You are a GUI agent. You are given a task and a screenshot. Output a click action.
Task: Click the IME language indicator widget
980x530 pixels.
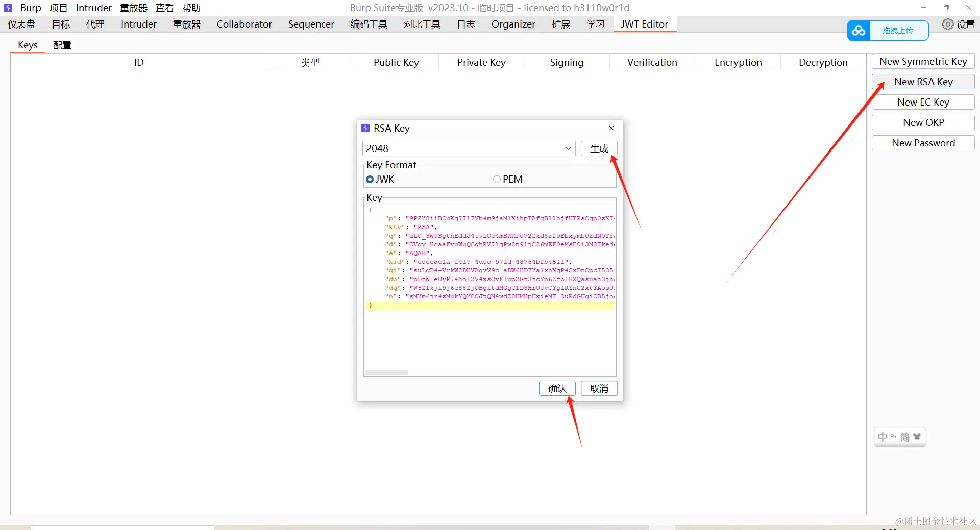point(900,437)
